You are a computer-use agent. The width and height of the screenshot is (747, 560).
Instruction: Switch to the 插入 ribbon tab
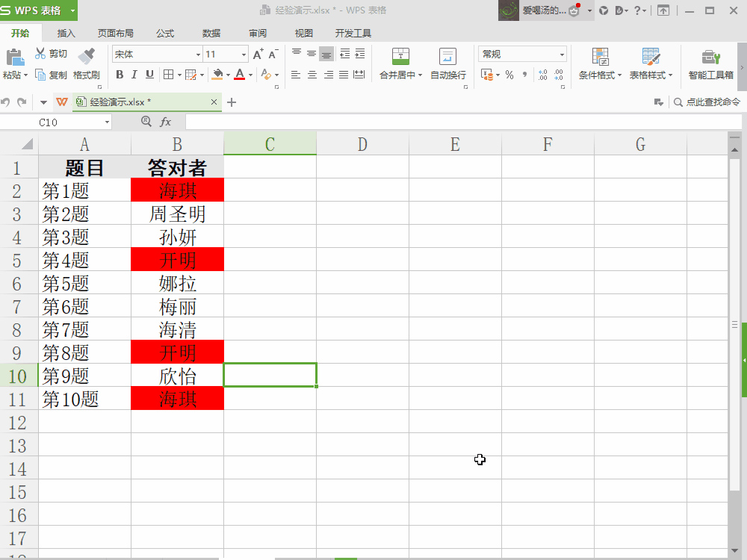(65, 33)
